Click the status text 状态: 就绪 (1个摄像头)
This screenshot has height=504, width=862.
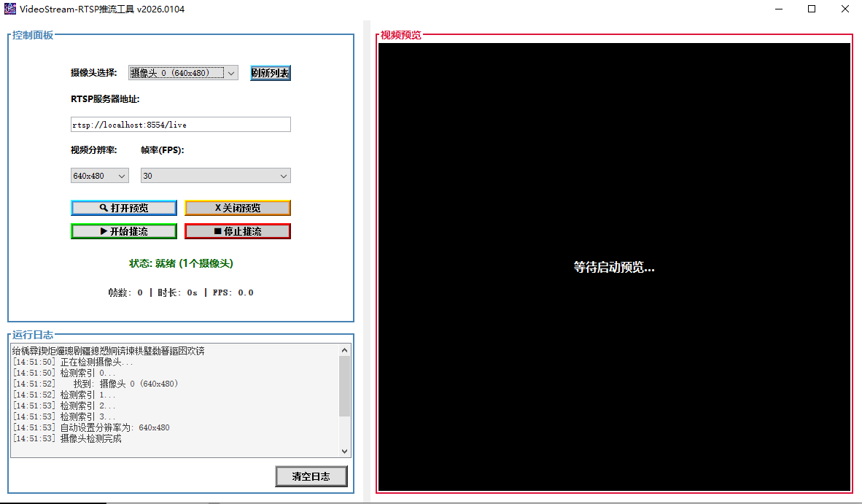tap(181, 263)
